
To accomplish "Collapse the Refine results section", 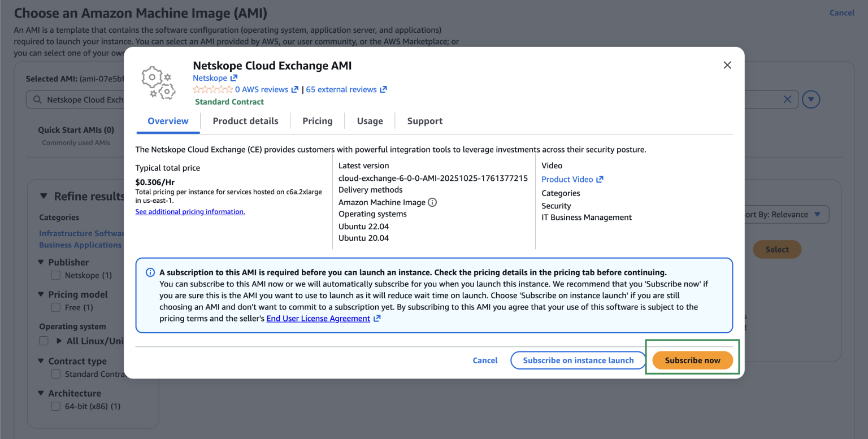I will pos(44,196).
